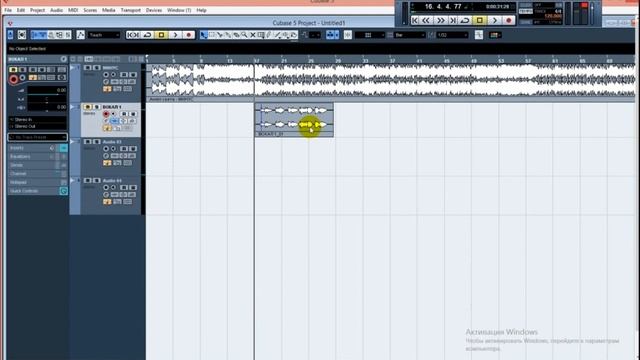Click Rewind on the Transport panel
Viewport: 640px width, 360px height.
[426, 20]
